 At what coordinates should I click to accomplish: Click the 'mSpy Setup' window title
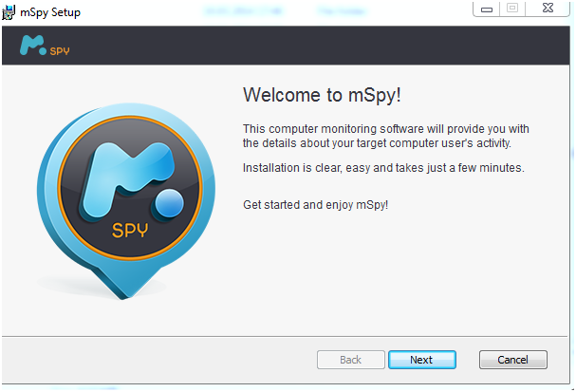pos(50,12)
